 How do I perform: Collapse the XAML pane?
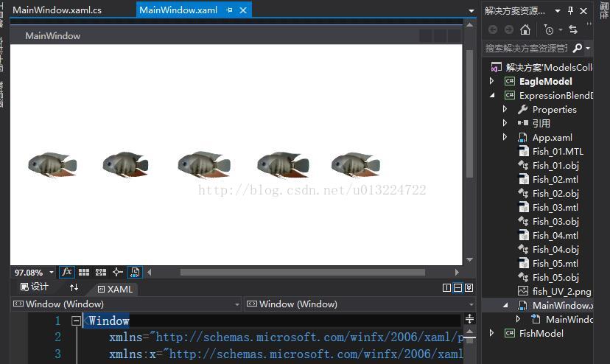[x=469, y=287]
